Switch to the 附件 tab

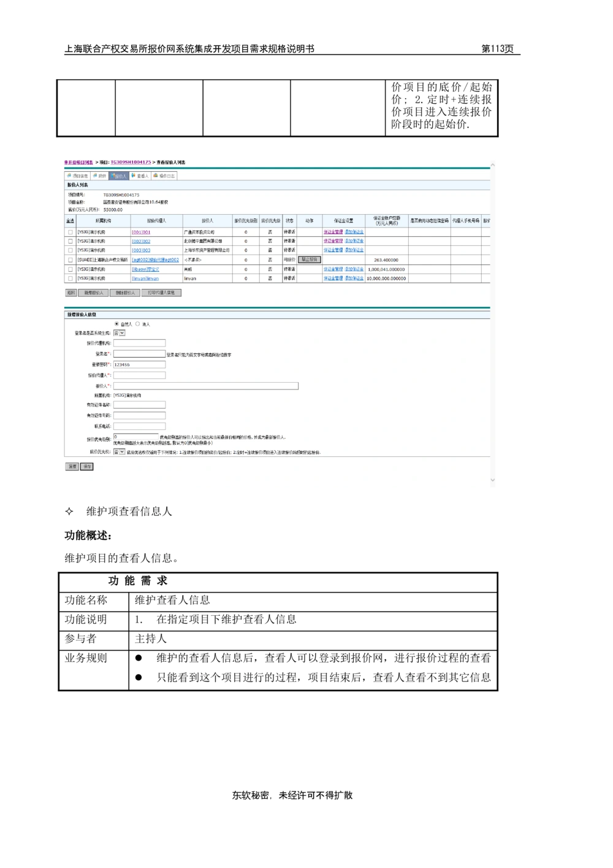[99, 176]
